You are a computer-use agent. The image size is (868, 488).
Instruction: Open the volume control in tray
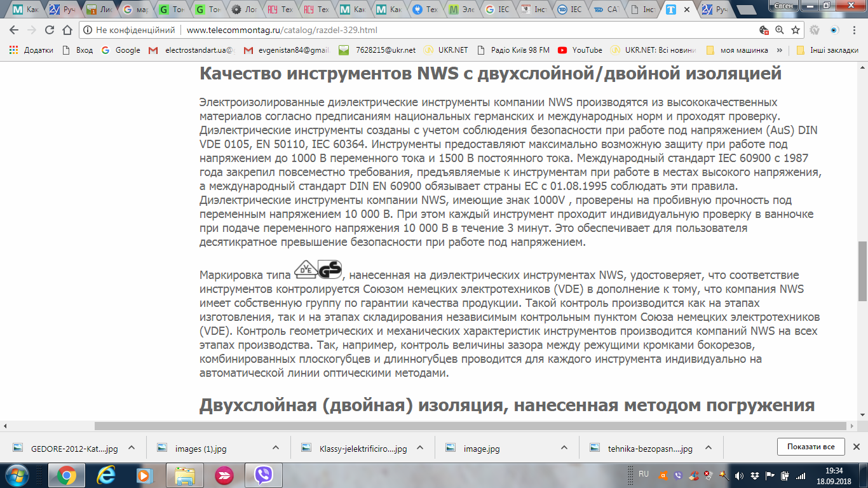[738, 475]
